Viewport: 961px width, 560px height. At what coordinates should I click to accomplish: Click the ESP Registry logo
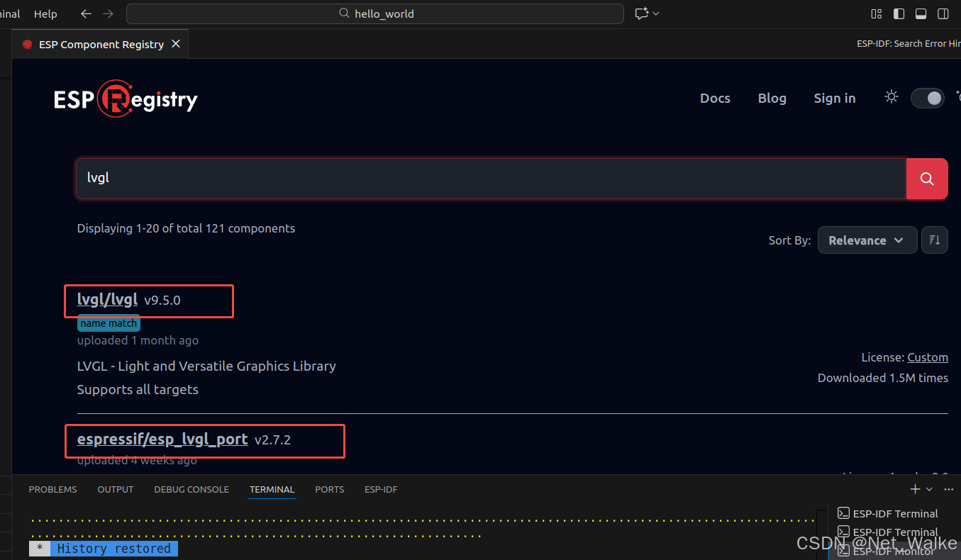tap(126, 99)
